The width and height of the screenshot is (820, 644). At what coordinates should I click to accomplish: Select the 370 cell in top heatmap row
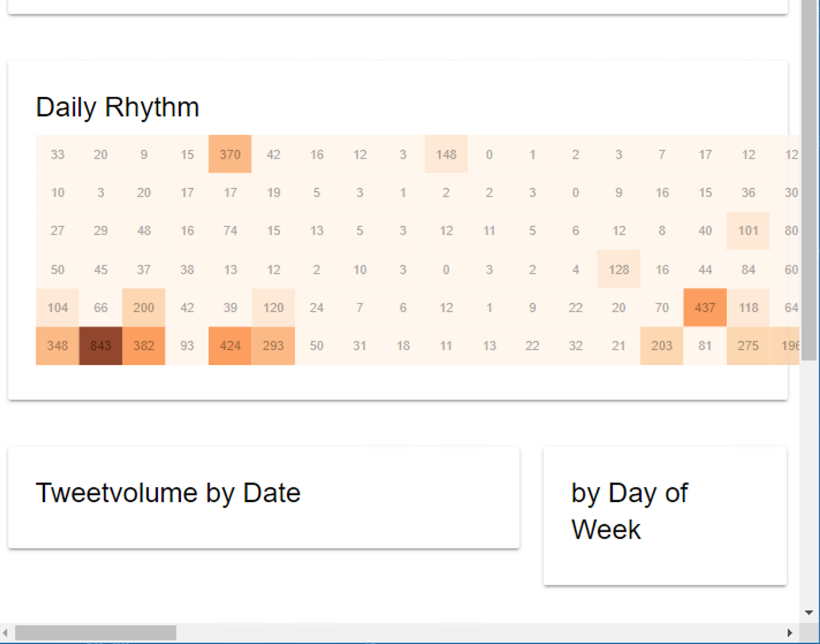point(230,154)
